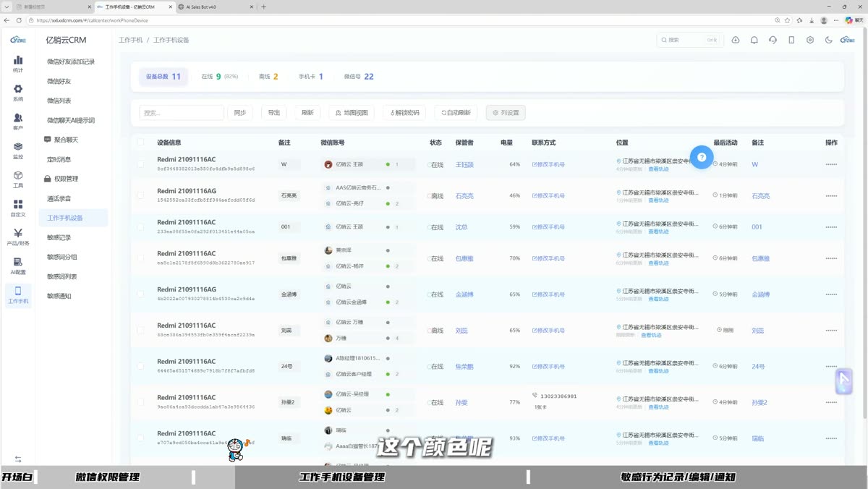
Task: Click the browser bookmark star icon
Action: (x=787, y=20)
